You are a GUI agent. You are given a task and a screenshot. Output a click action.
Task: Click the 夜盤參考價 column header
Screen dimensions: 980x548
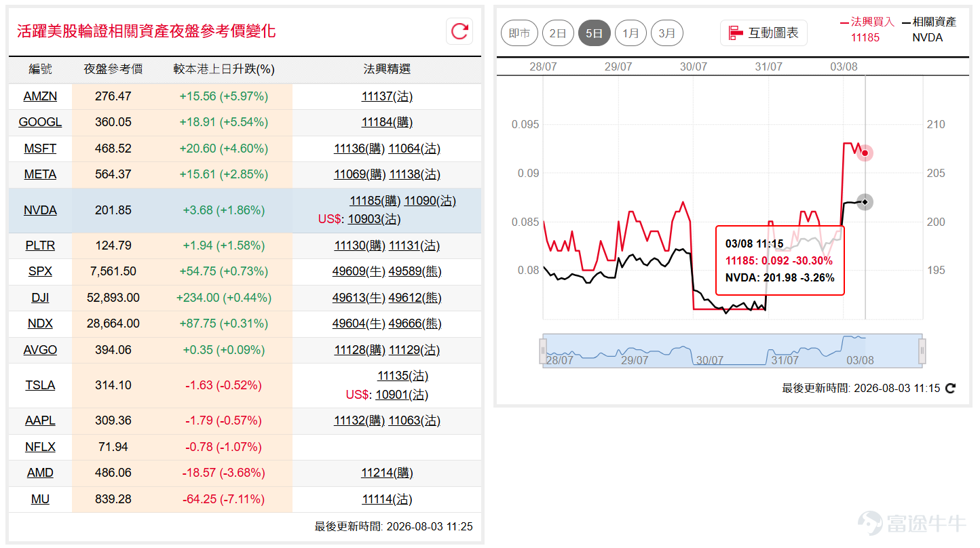pyautogui.click(x=113, y=69)
